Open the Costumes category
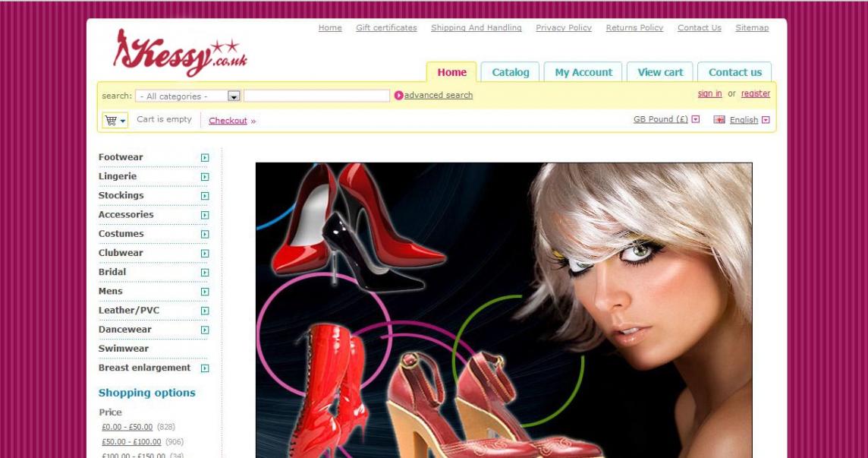This screenshot has width=868, height=458. pyautogui.click(x=121, y=233)
